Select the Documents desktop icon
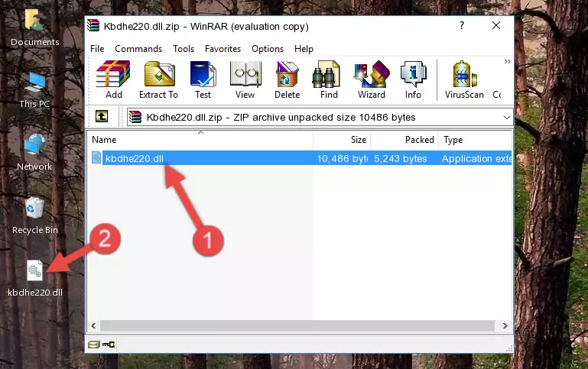The height and width of the screenshot is (369, 588). tap(34, 28)
